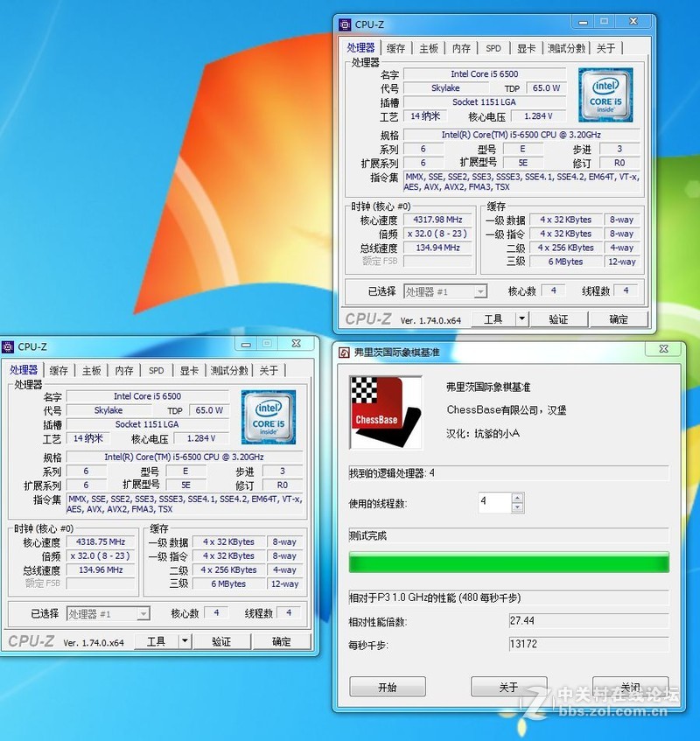This screenshot has width=700, height=741.
Task: Click bus speed 134.96 MHz in lower-left CPU-Z
Action: tap(101, 570)
